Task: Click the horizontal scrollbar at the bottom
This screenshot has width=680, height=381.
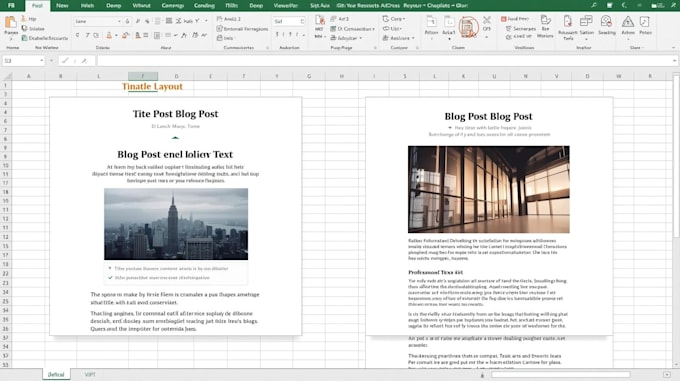Action: click(x=560, y=374)
